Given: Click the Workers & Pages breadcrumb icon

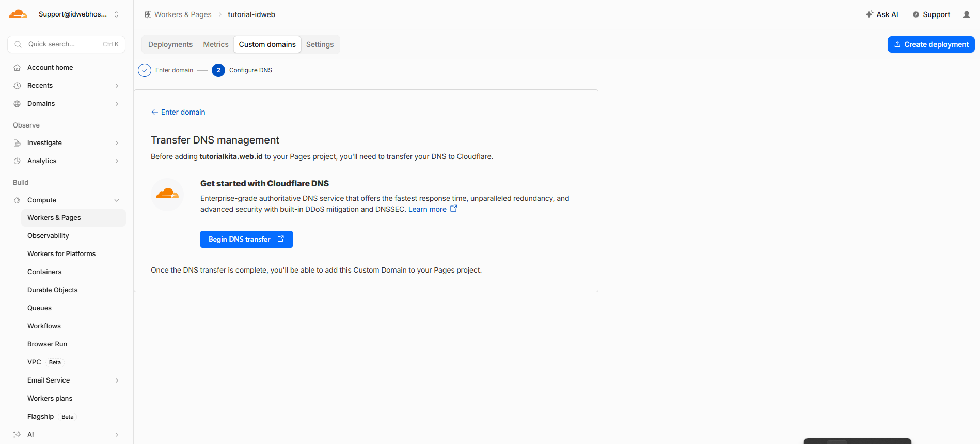Looking at the screenshot, I should click(148, 14).
